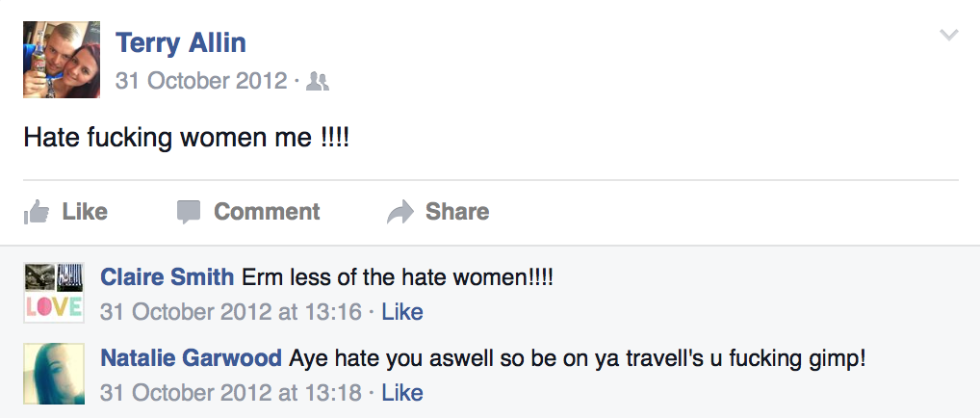This screenshot has width=980, height=418.
Task: Open Natalie Garwood's profile name link
Action: [191, 358]
